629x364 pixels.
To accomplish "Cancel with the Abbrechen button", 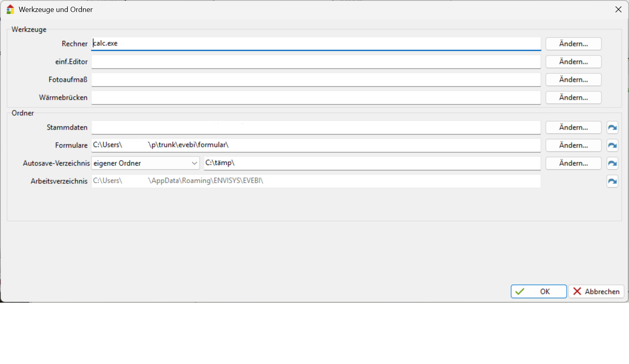I will pos(596,292).
